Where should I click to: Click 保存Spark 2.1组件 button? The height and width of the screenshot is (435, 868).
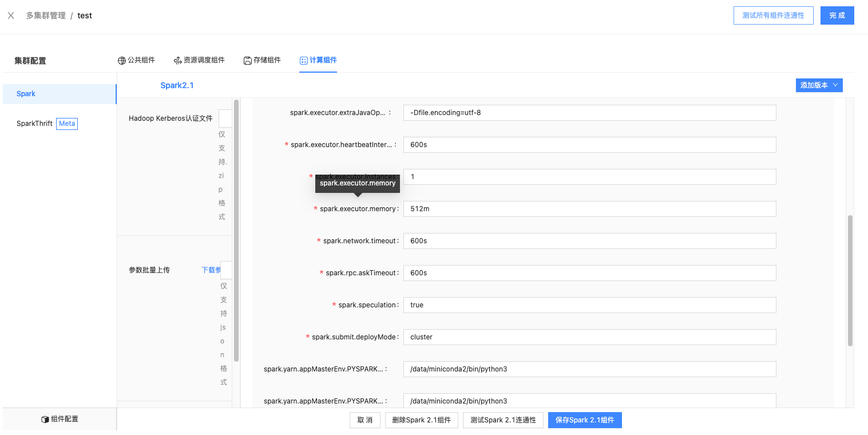[585, 420]
